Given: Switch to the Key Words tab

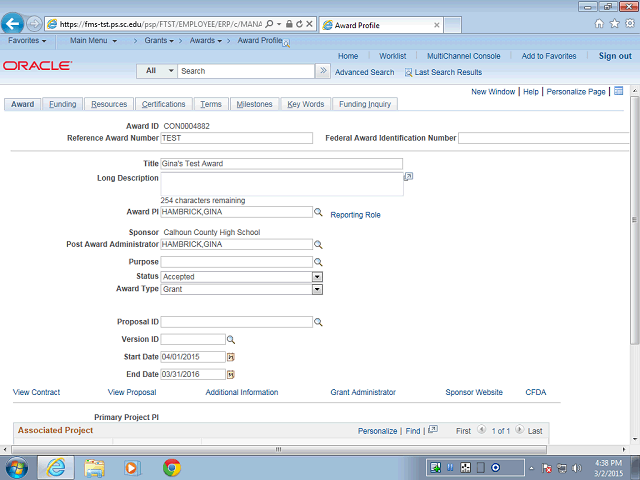Looking at the screenshot, I should 306,104.
